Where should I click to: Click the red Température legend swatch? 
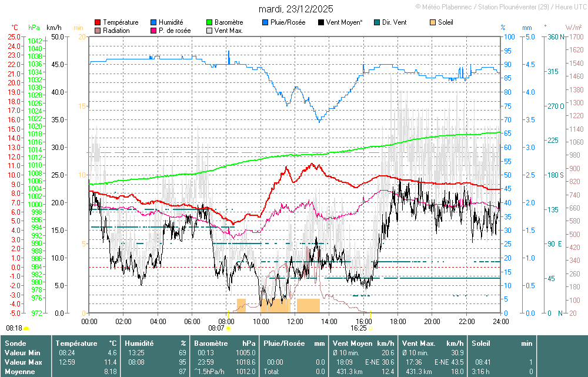click(x=98, y=22)
